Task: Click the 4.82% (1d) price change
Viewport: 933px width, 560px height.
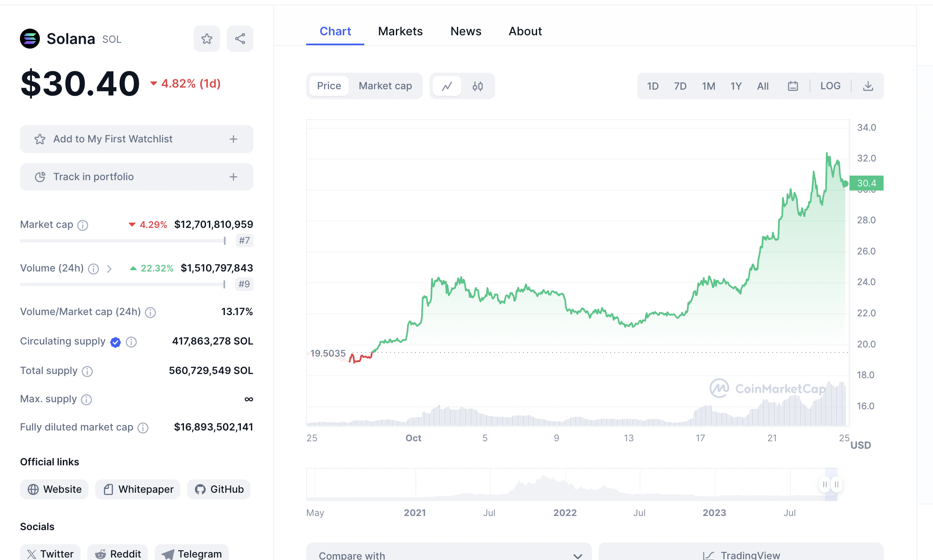Action: click(185, 83)
